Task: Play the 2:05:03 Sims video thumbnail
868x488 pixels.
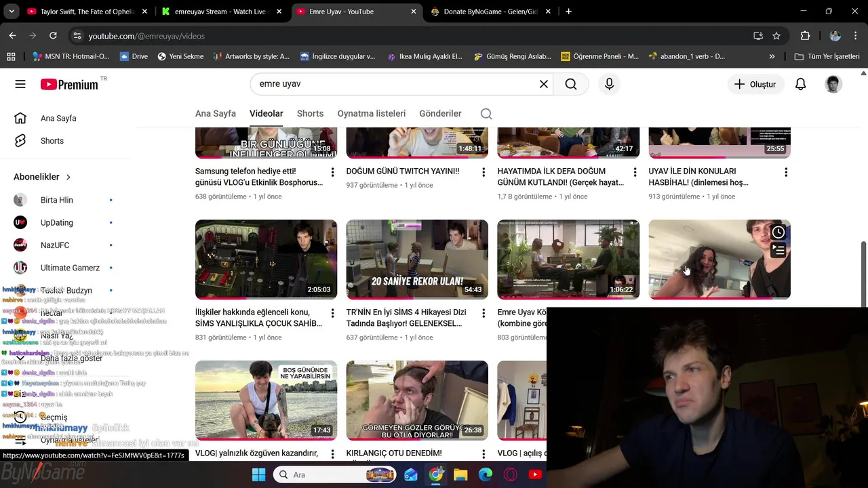Action: pos(266,259)
